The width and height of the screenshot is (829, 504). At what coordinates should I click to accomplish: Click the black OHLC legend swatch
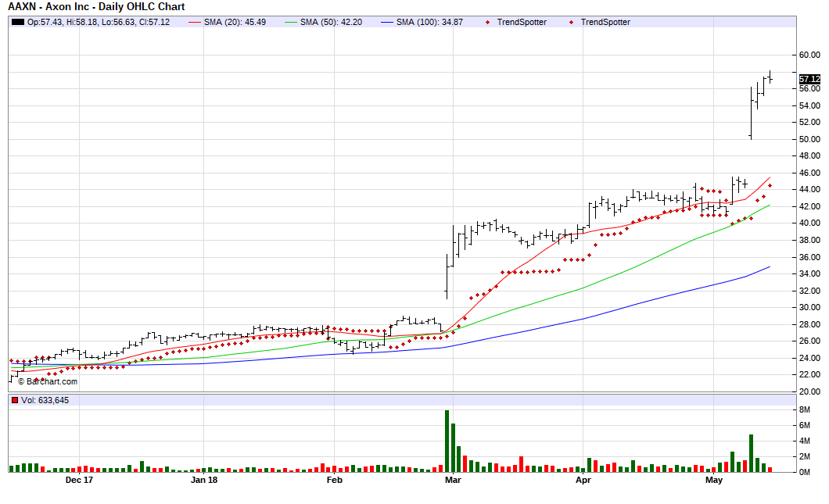[18, 22]
